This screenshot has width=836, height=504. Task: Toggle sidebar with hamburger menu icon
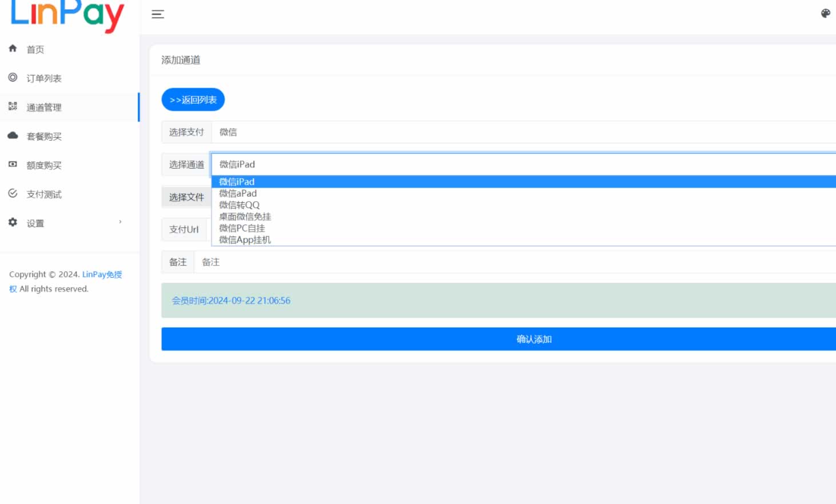[x=158, y=14]
